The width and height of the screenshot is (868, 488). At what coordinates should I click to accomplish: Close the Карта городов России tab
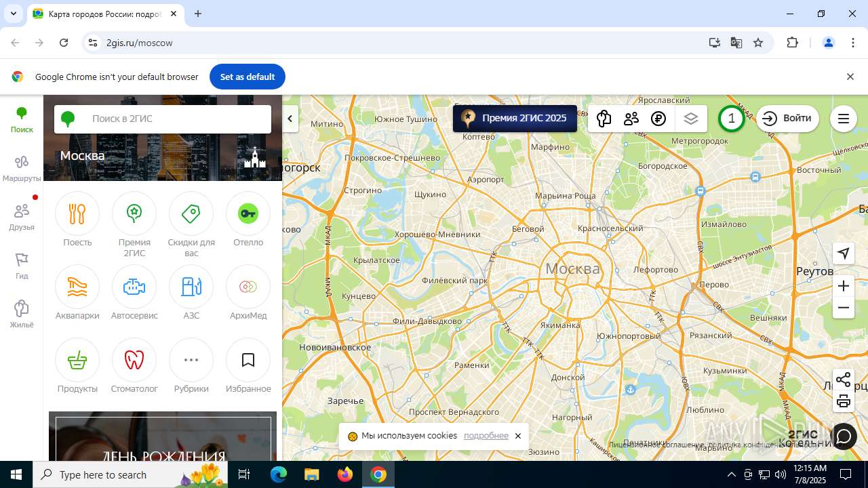(x=174, y=14)
